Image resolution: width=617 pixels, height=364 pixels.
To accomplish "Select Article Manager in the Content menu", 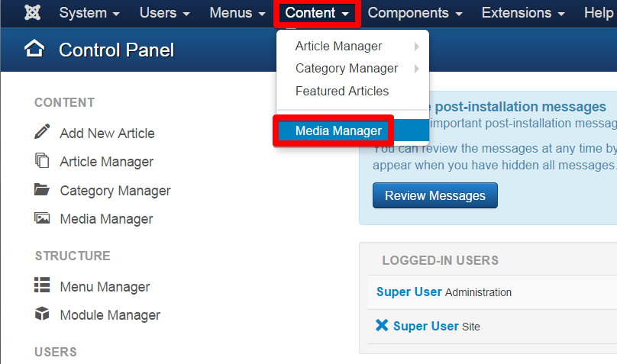I will click(x=338, y=46).
